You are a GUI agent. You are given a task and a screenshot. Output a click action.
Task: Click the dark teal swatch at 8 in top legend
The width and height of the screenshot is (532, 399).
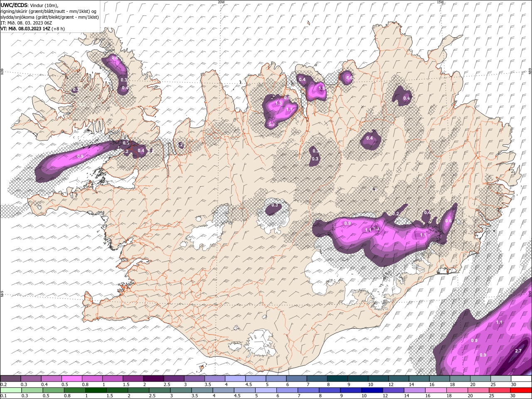tap(337, 379)
